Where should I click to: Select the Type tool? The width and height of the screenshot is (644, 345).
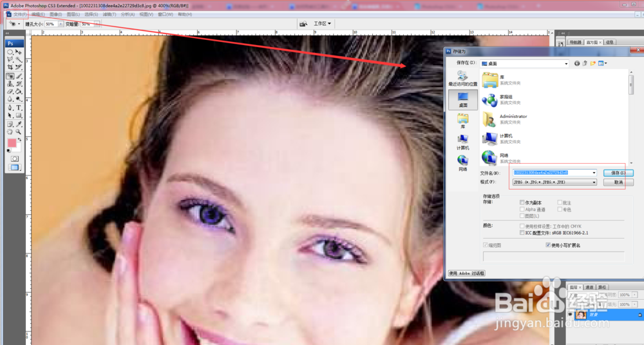pyautogui.click(x=19, y=108)
